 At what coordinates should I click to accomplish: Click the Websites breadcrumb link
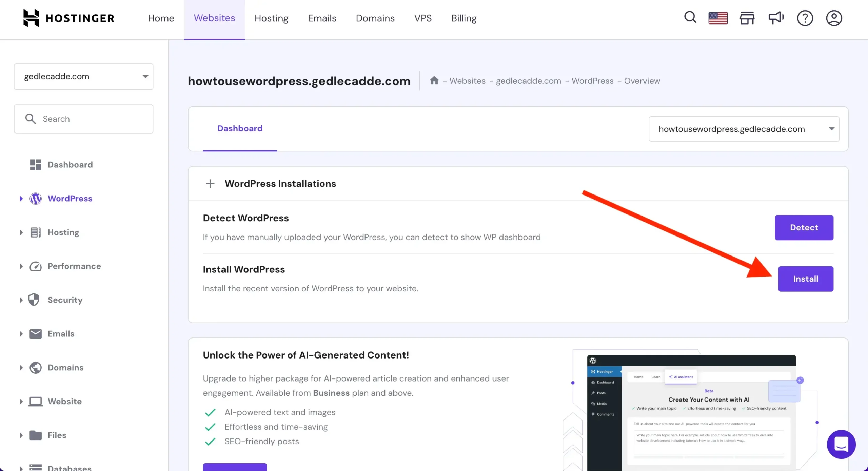467,81
